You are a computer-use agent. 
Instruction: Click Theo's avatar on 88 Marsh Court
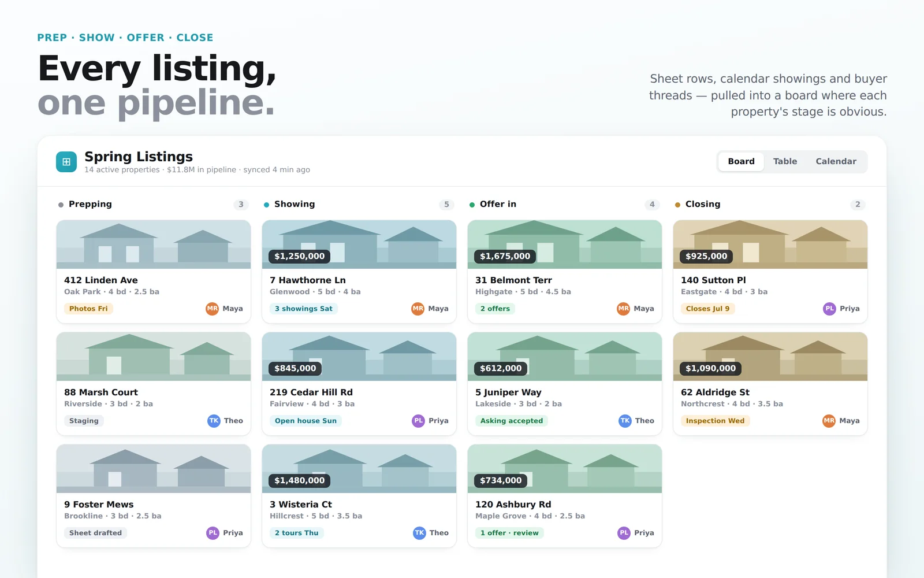(x=214, y=421)
